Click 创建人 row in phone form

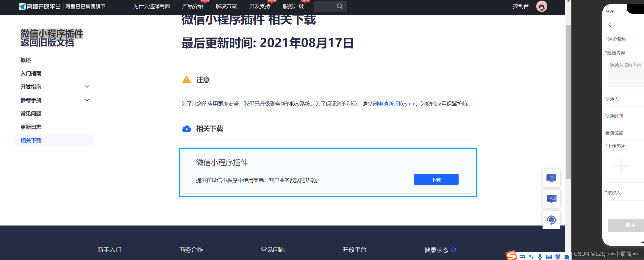pyautogui.click(x=624, y=99)
